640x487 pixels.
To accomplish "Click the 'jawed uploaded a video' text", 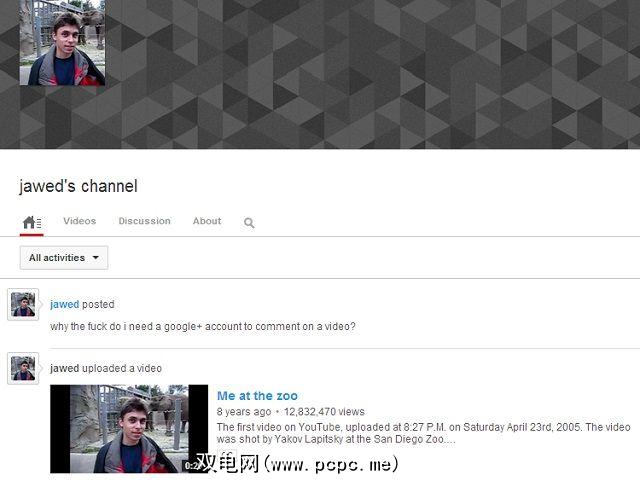I will (106, 368).
